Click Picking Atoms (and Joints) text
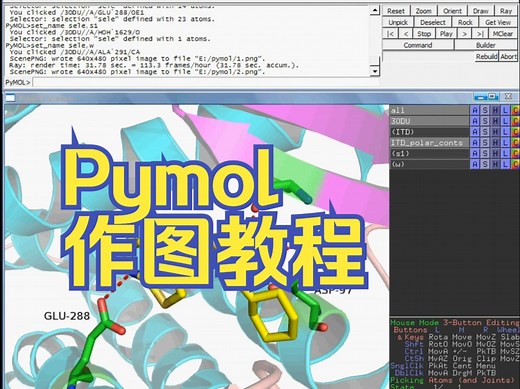520x389 pixels. 452,380
